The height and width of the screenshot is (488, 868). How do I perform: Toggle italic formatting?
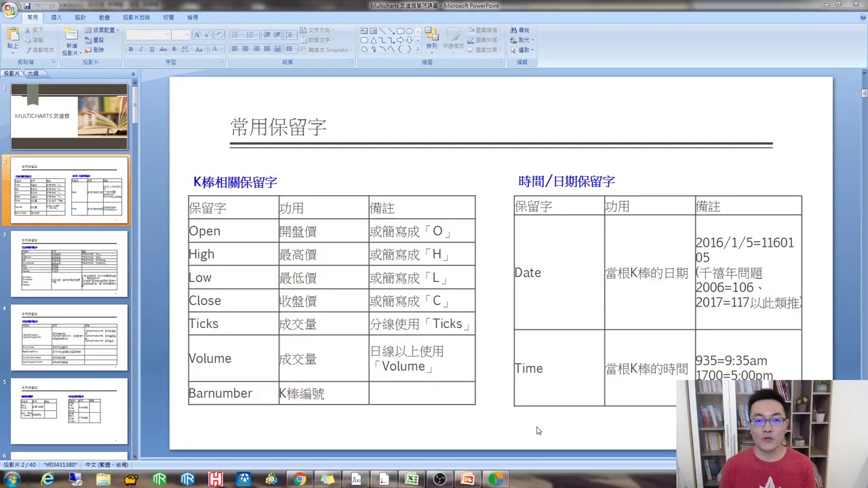pyautogui.click(x=141, y=49)
